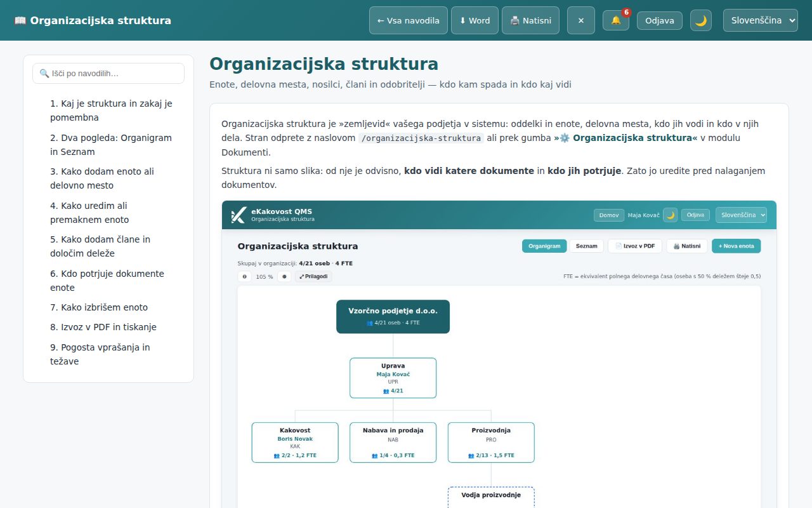Click the zoom out icon left of 105 %
Screen dimensions: 812x508
pos(245,277)
